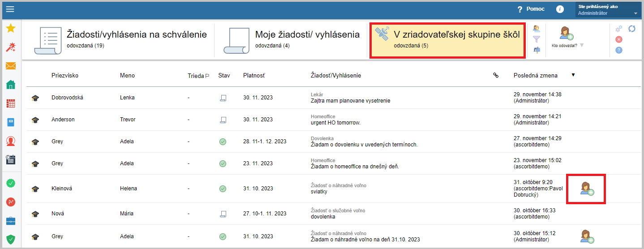Select surname Nová

tap(58, 214)
